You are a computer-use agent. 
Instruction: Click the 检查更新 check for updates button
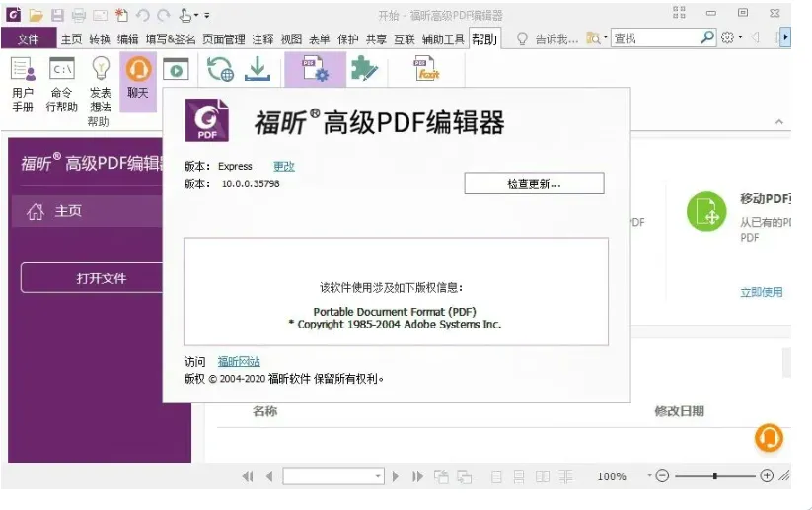[x=534, y=183]
